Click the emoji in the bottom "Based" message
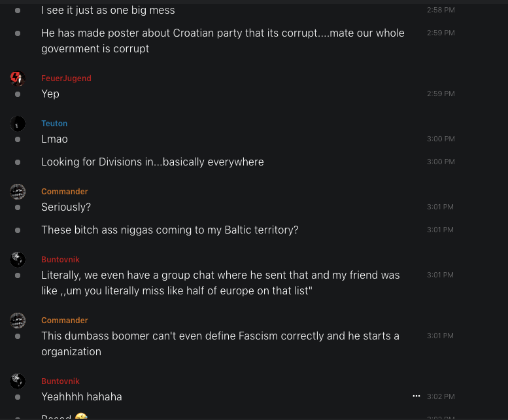Image resolution: width=508 pixels, height=420 pixels. click(81, 417)
